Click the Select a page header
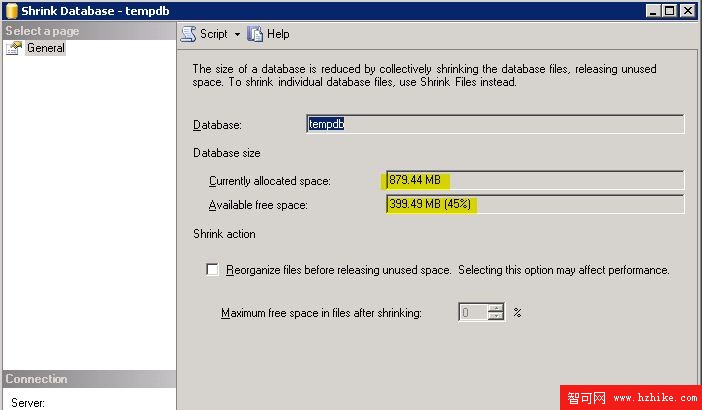This screenshot has height=410, width=702. (x=89, y=31)
